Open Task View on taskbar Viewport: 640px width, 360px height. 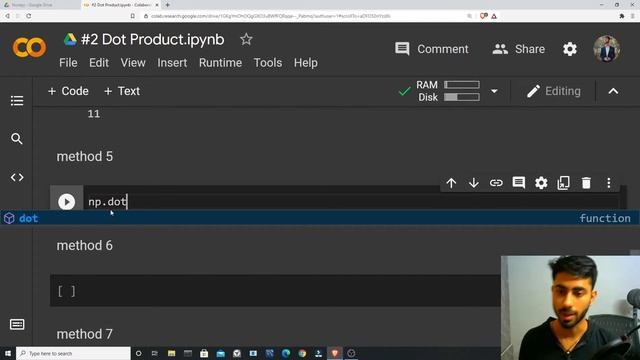tap(155, 353)
